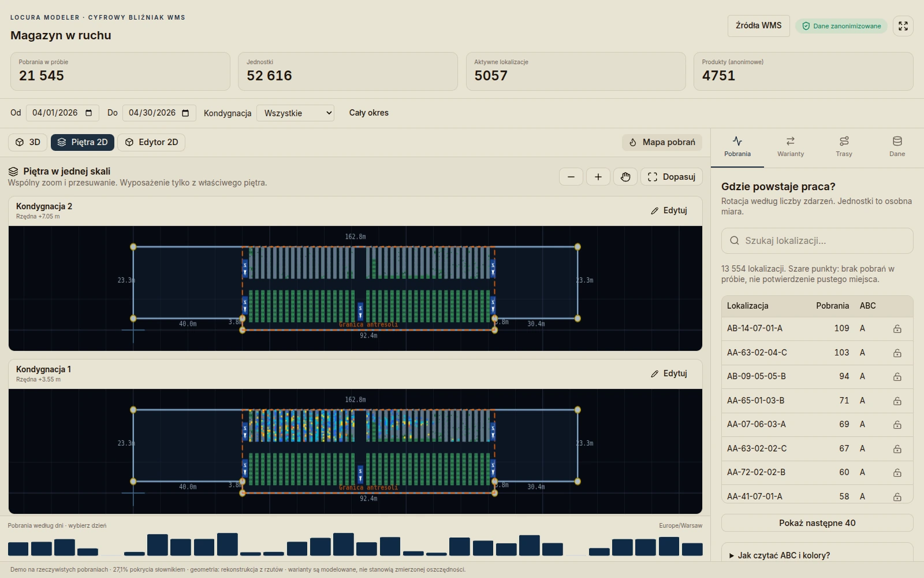
Task: Open the Pobrania panel tab
Action: point(737,147)
